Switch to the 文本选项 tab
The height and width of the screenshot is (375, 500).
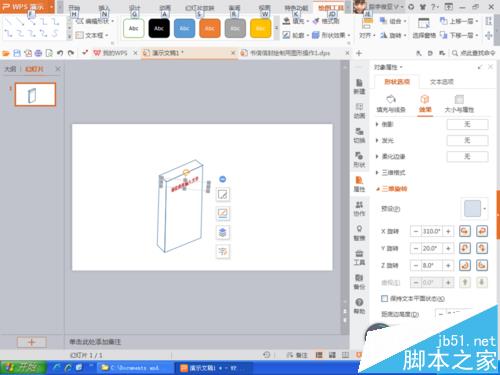coord(442,82)
